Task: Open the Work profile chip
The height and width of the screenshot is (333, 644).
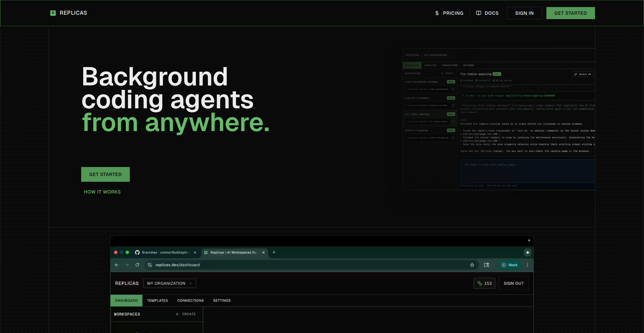Action: pyautogui.click(x=509, y=265)
